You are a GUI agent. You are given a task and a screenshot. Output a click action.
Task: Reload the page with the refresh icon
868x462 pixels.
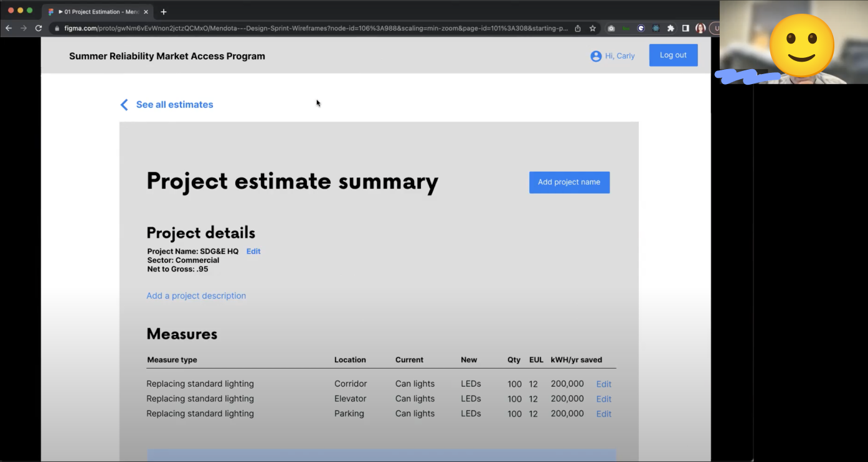coord(39,28)
